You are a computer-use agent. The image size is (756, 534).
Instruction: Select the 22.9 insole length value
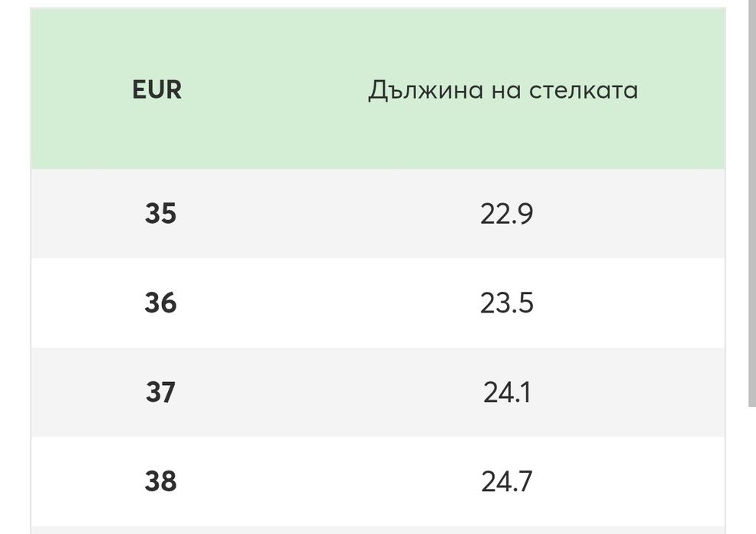[x=506, y=214]
